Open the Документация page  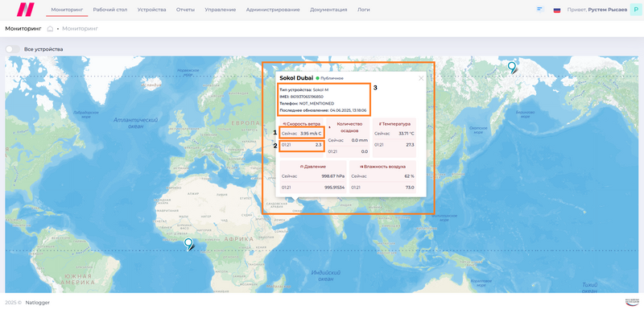click(328, 10)
